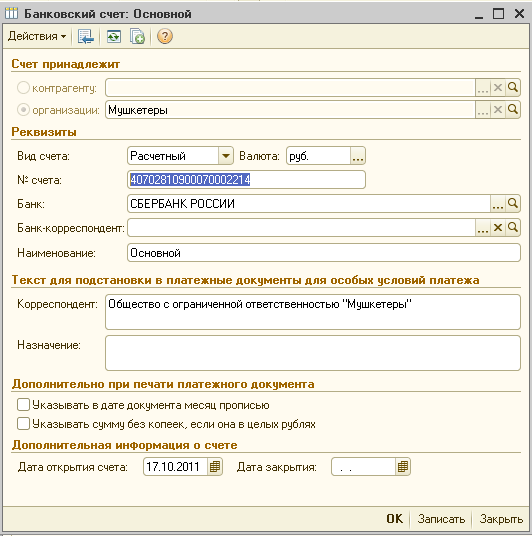
Task: Click the OK button
Action: pyautogui.click(x=395, y=519)
